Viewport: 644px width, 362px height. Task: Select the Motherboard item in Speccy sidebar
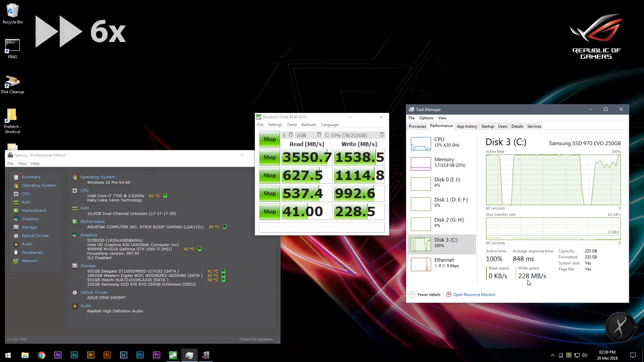[34, 210]
